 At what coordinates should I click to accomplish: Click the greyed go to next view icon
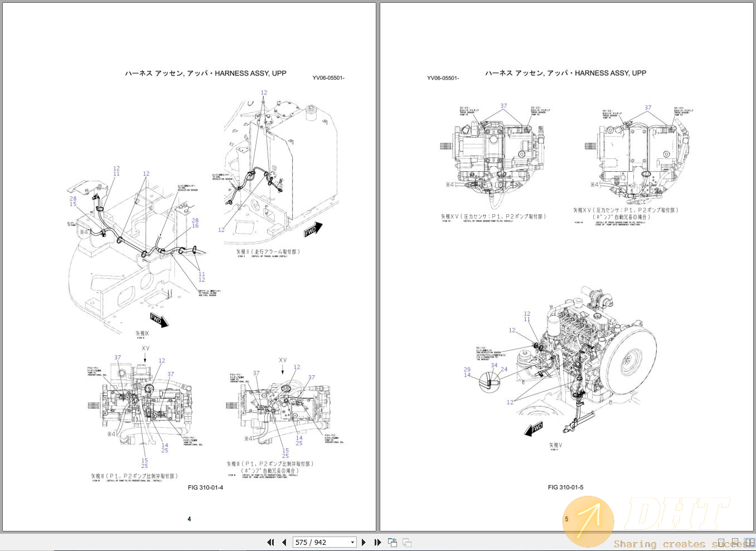(x=407, y=542)
